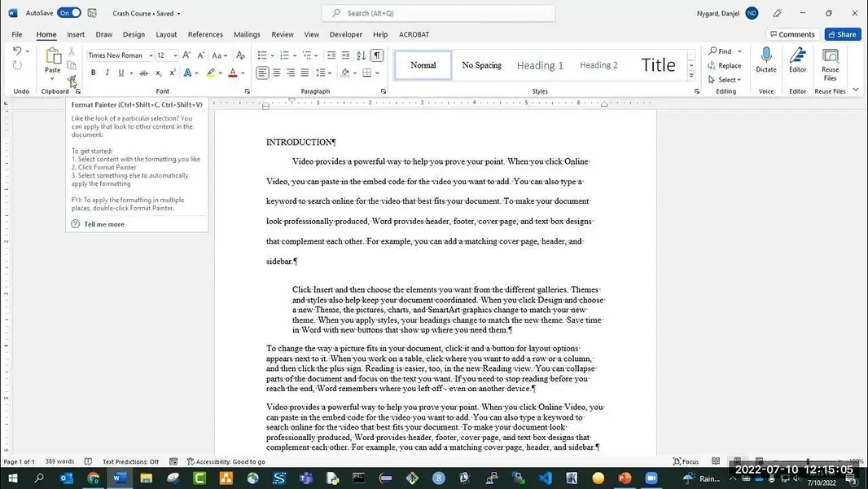Click the Italic formatting icon

point(107,73)
